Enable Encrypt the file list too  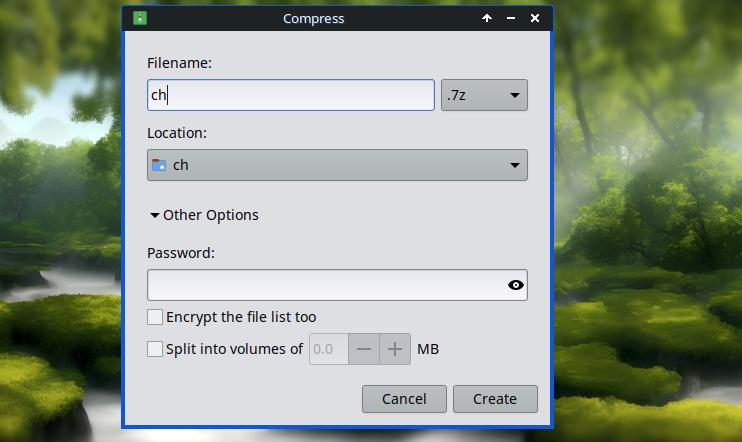click(x=155, y=317)
